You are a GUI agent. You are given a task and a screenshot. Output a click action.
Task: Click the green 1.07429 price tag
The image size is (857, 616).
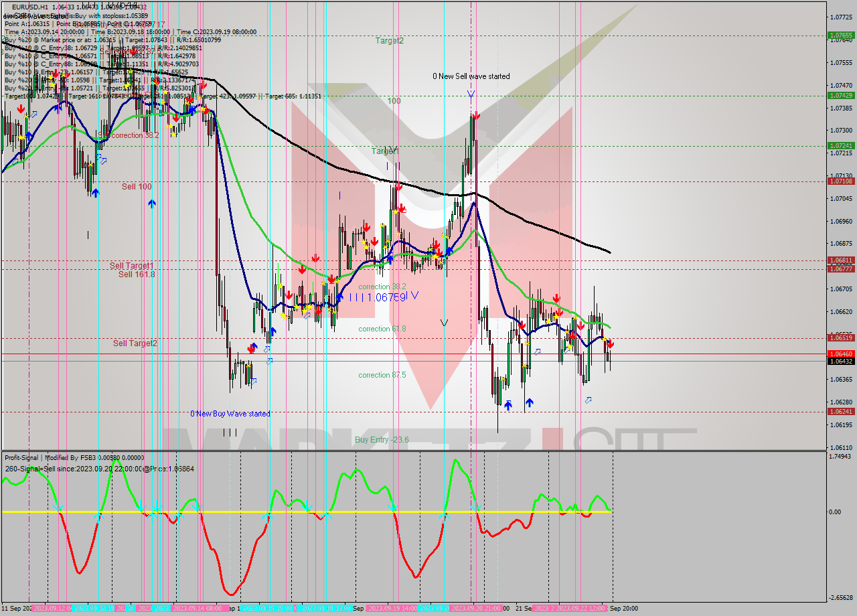coord(840,95)
